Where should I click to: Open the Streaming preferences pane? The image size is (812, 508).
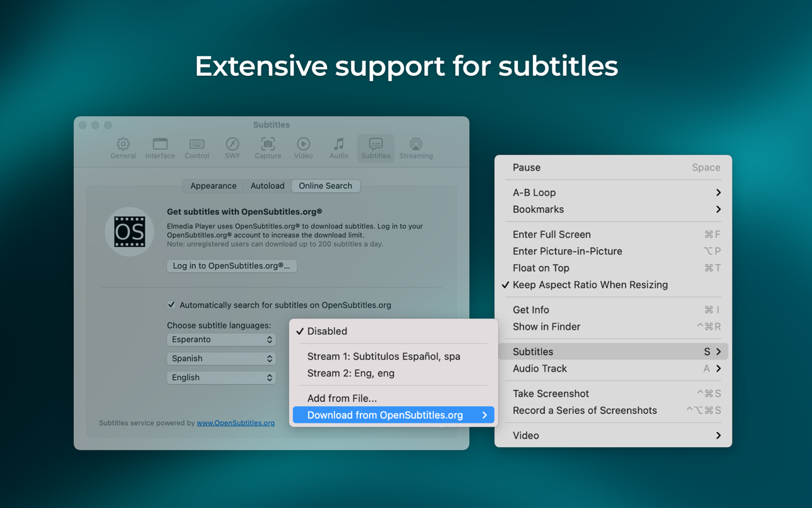pyautogui.click(x=415, y=148)
